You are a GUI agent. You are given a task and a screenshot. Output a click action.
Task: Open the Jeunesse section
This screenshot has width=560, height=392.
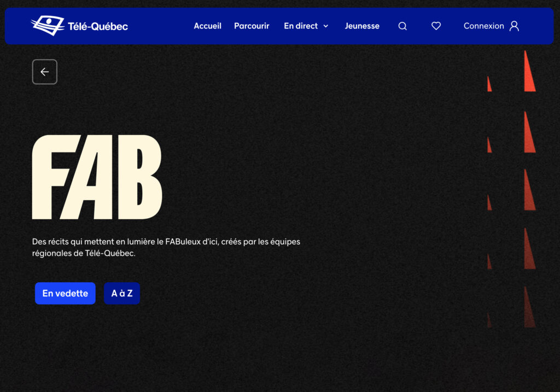tap(362, 26)
